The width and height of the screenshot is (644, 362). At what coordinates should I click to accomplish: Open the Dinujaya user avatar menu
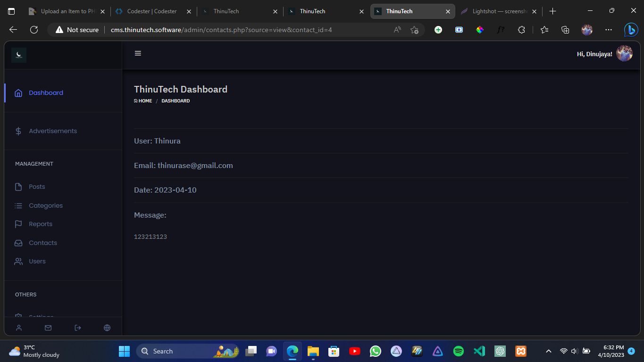(x=624, y=53)
